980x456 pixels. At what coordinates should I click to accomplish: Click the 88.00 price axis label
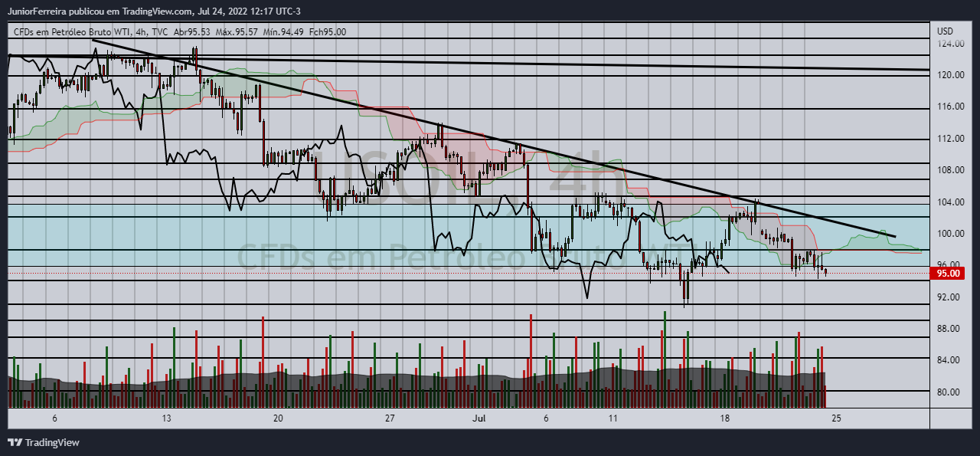pos(949,329)
